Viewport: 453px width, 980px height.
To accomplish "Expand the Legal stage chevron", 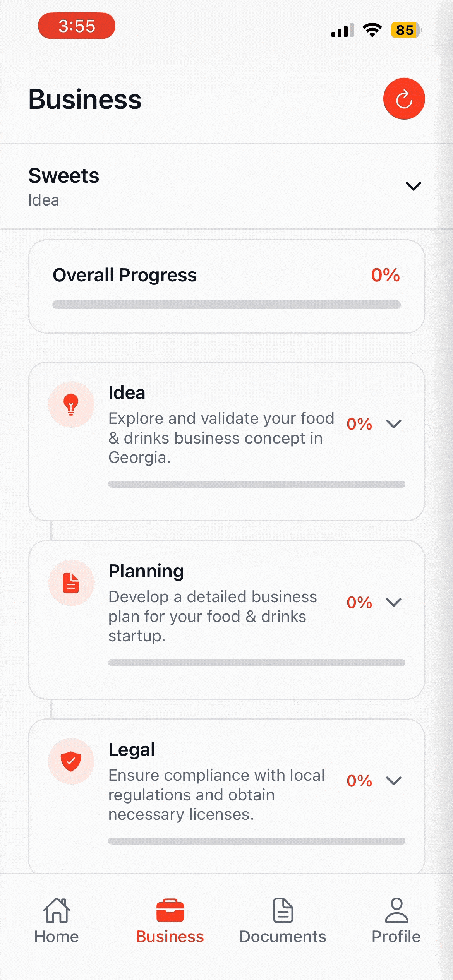I will tap(394, 781).
